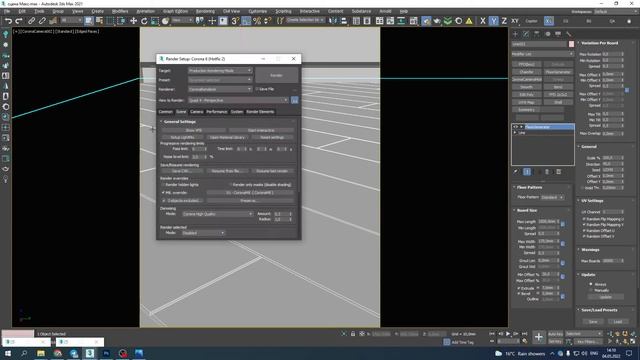Viewport: 640px width, 360px height.
Task: Toggle FloorGenerator modifier visibility eye
Action: 516,127
